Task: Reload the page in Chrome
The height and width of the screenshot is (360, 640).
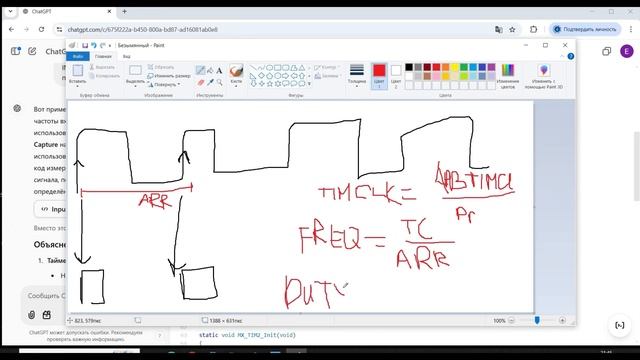Action: (x=41, y=29)
